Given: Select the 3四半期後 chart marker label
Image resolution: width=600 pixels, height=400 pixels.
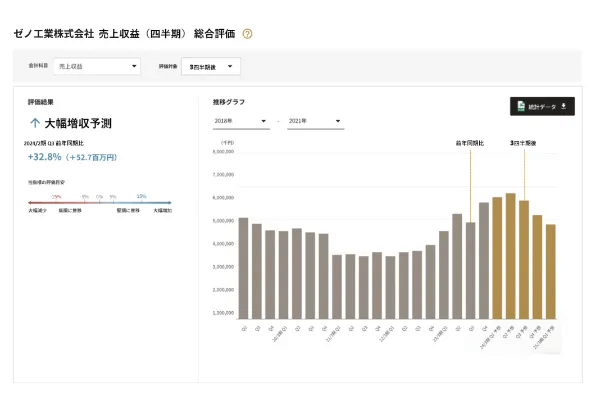Looking at the screenshot, I should click(523, 144).
